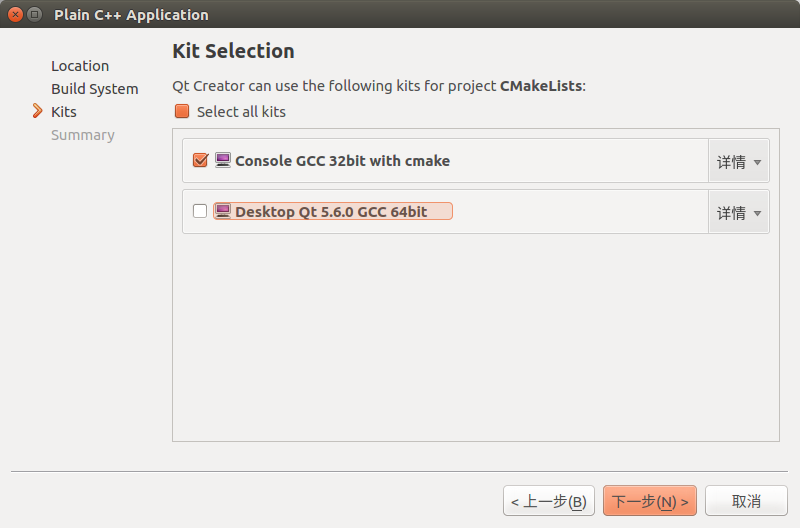Enable the Desktop Qt 5.6.0 GCC 64bit kit
The width and height of the screenshot is (800, 528).
(200, 211)
